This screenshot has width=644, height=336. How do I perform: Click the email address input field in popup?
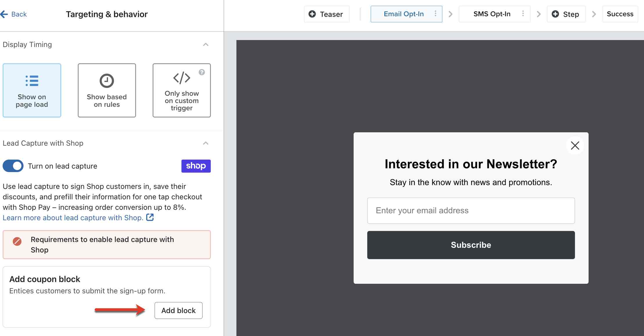tap(471, 210)
